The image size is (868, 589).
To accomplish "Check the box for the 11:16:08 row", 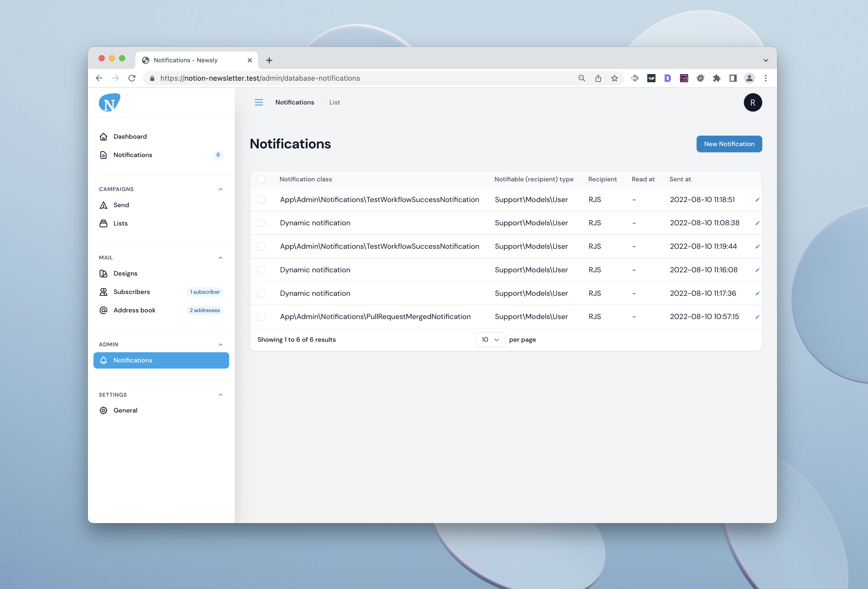I will point(261,270).
